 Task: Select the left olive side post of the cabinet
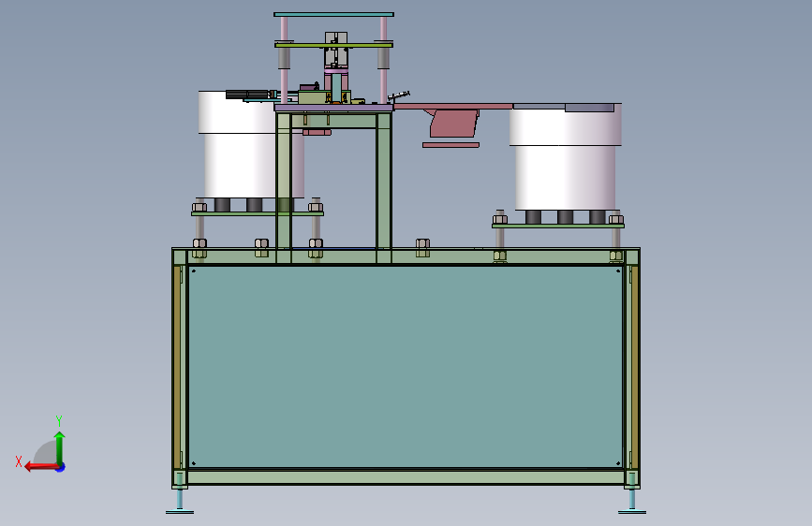tap(179, 366)
